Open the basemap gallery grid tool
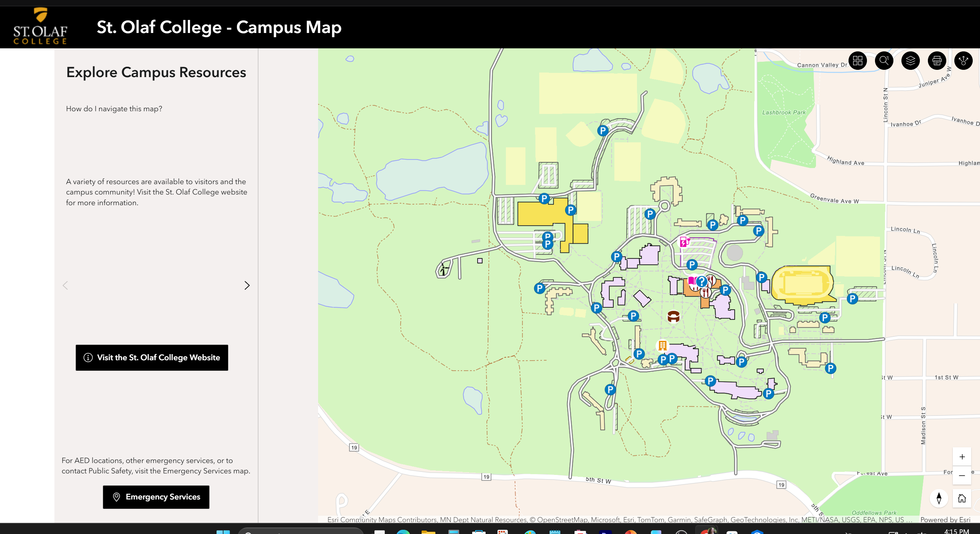Screen dimensions: 980x534 point(858,61)
